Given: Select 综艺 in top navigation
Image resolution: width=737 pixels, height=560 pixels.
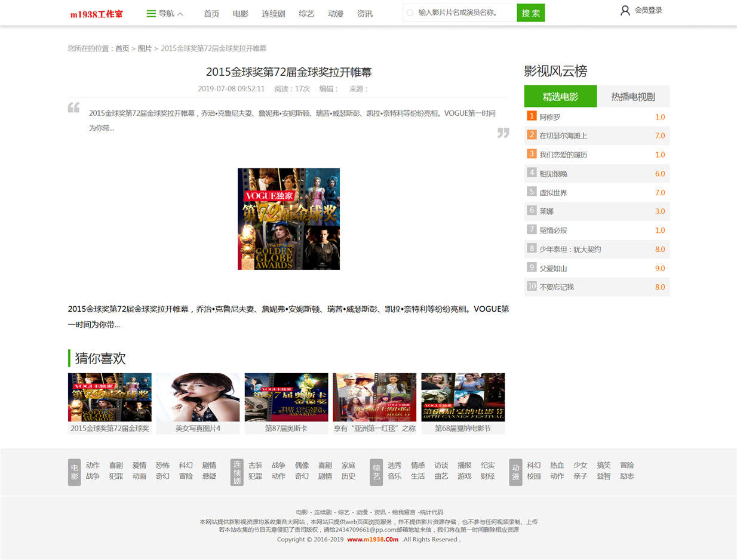Looking at the screenshot, I should (x=306, y=14).
